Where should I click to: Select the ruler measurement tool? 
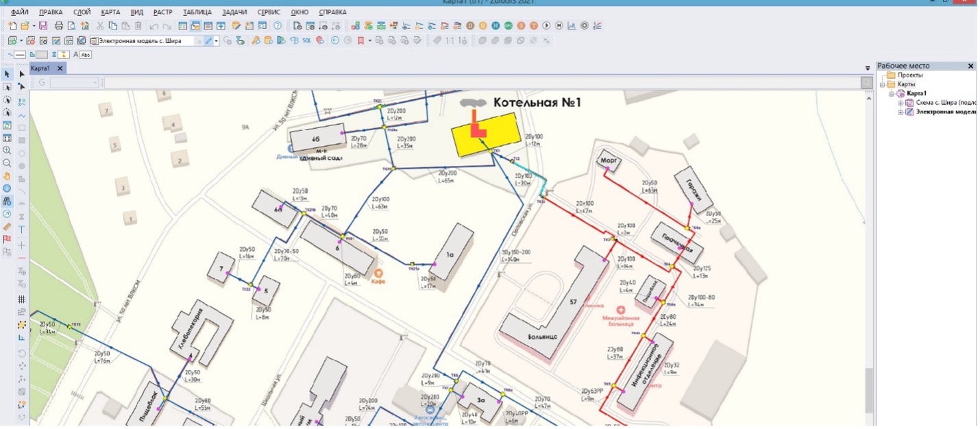tap(7, 226)
